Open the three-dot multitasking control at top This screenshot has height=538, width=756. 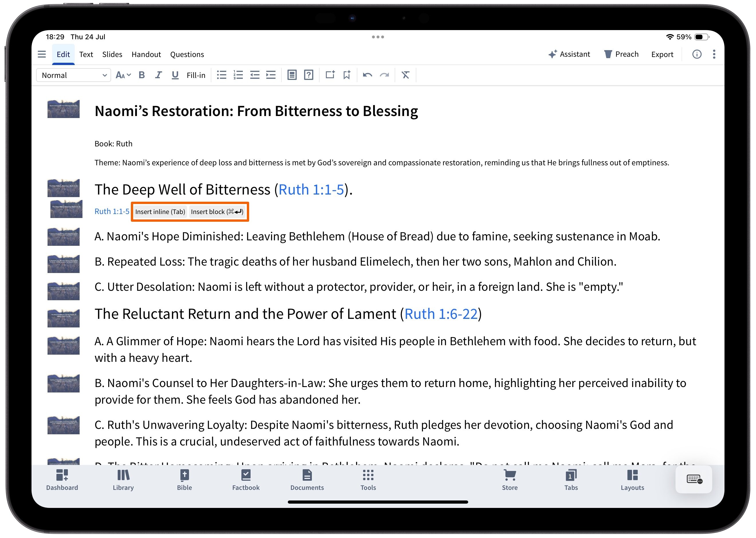point(378,37)
